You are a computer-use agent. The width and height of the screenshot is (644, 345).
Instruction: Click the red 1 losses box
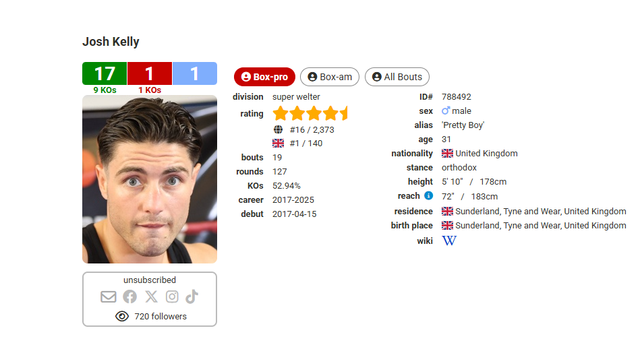(x=149, y=73)
